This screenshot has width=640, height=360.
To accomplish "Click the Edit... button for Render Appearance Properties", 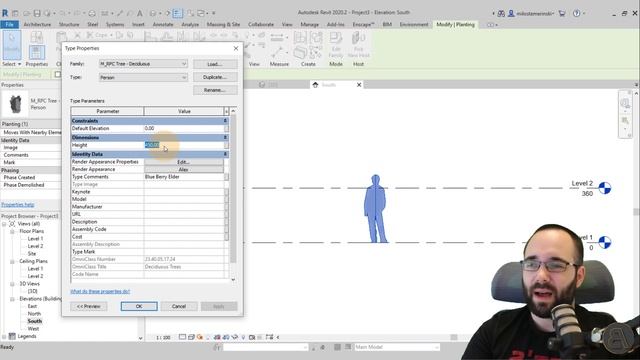I will (183, 162).
